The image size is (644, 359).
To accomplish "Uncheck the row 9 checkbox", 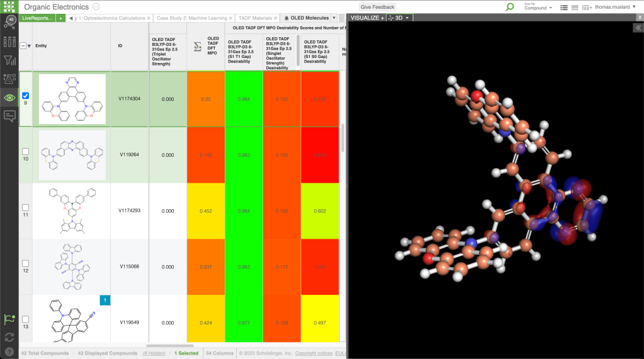I will [25, 96].
